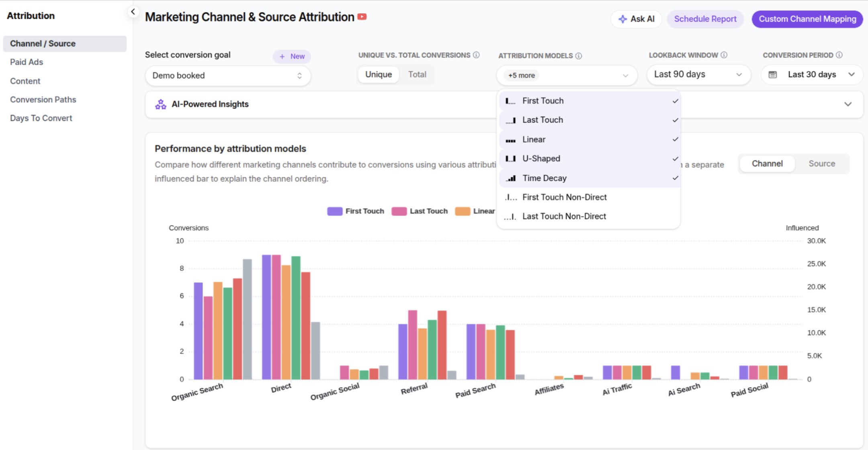
Task: Show performance by Channel
Action: (767, 164)
